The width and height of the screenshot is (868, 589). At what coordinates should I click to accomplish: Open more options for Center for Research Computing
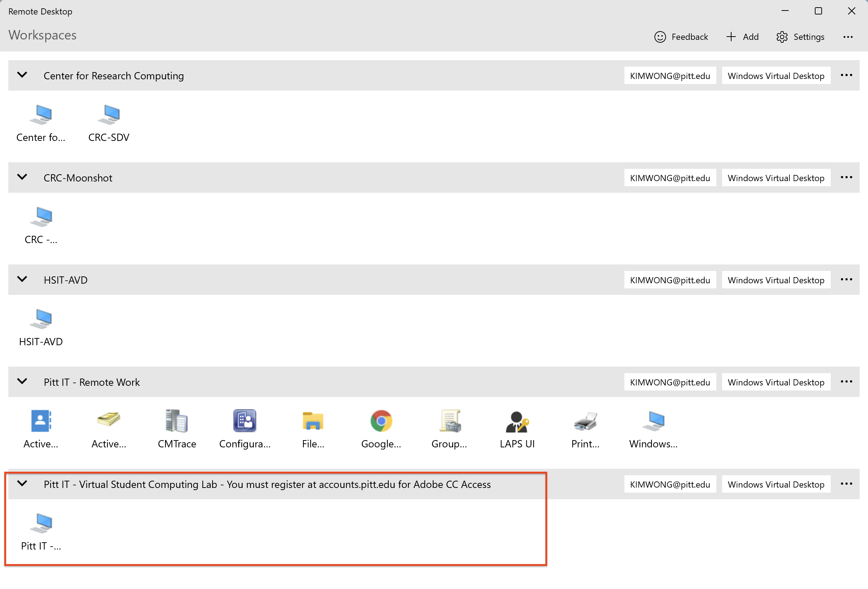846,75
